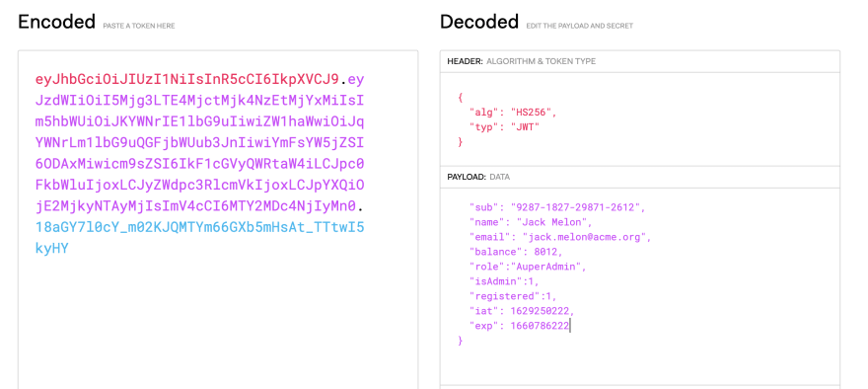
Task: Click the token line starting 'YWNrLm1lbG9uQGFjb'
Action: 200,143
